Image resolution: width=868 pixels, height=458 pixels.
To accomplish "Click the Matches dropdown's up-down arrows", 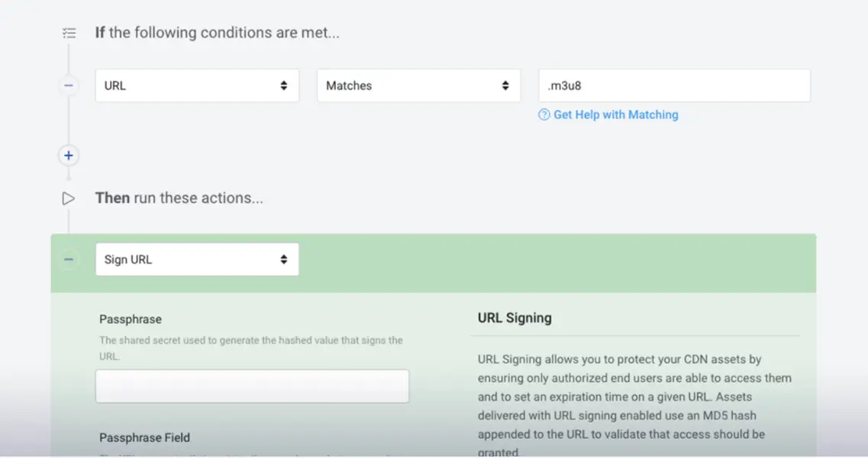I will (x=505, y=85).
